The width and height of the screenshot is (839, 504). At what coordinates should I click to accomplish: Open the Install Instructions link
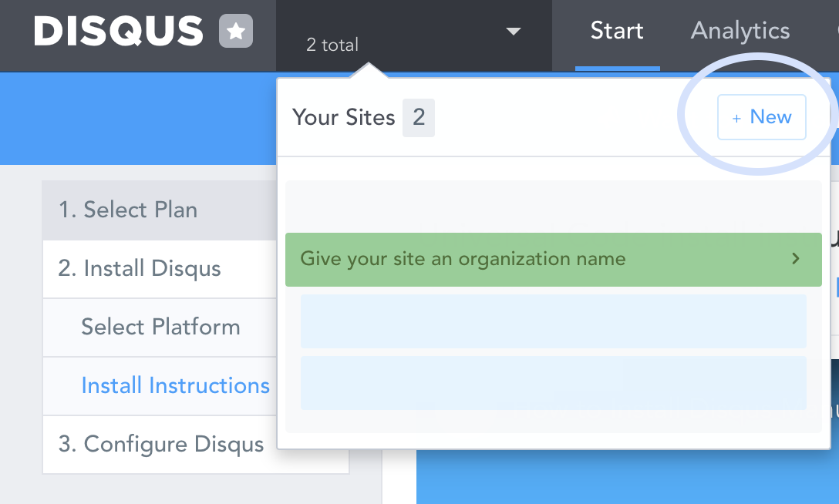click(175, 385)
